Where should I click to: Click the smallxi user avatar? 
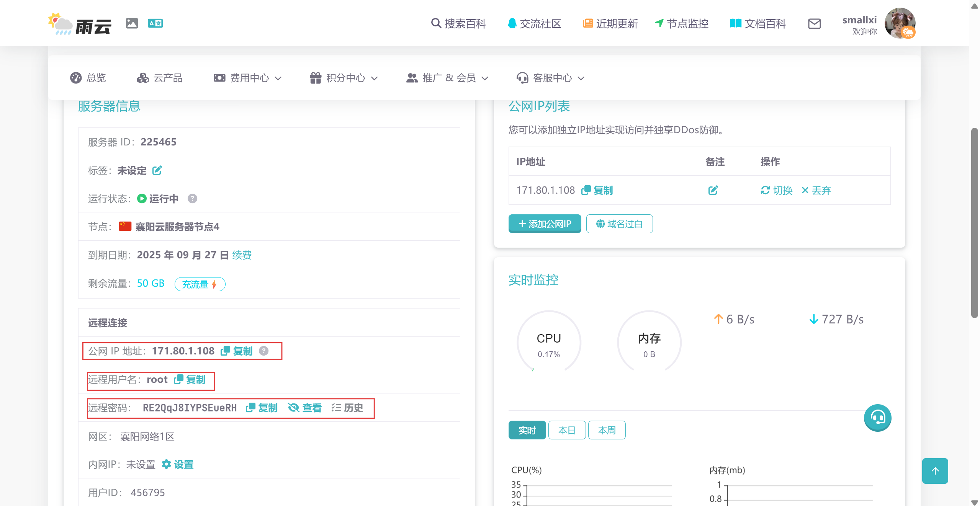pyautogui.click(x=900, y=24)
